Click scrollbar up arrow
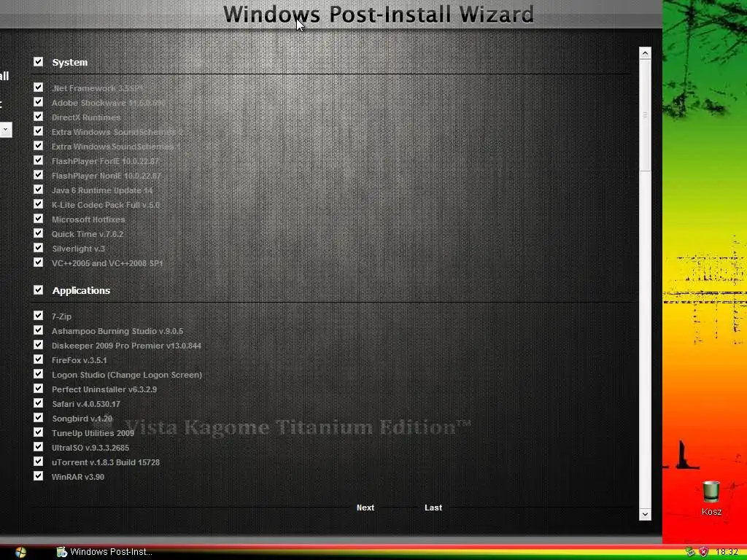The image size is (747, 560). tap(645, 52)
